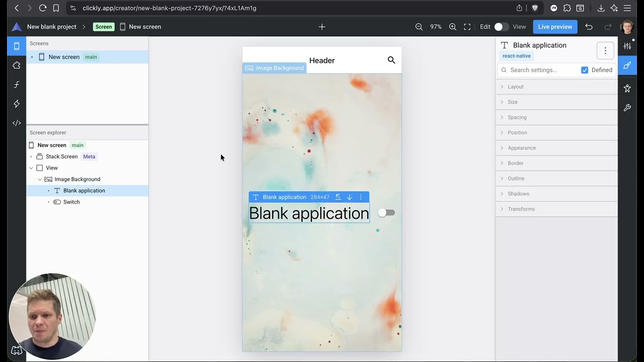Collapse the Image Background tree node
The height and width of the screenshot is (362, 644).
pos(40,179)
